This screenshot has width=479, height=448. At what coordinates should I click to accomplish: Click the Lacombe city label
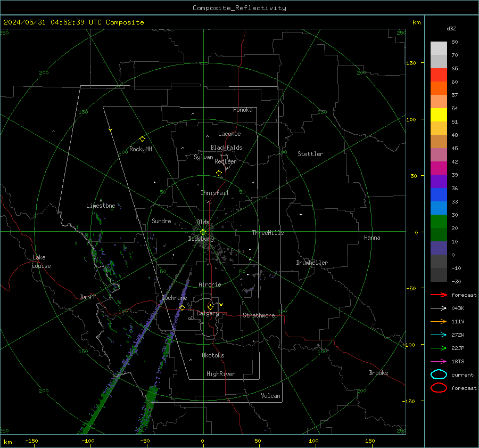click(x=229, y=134)
